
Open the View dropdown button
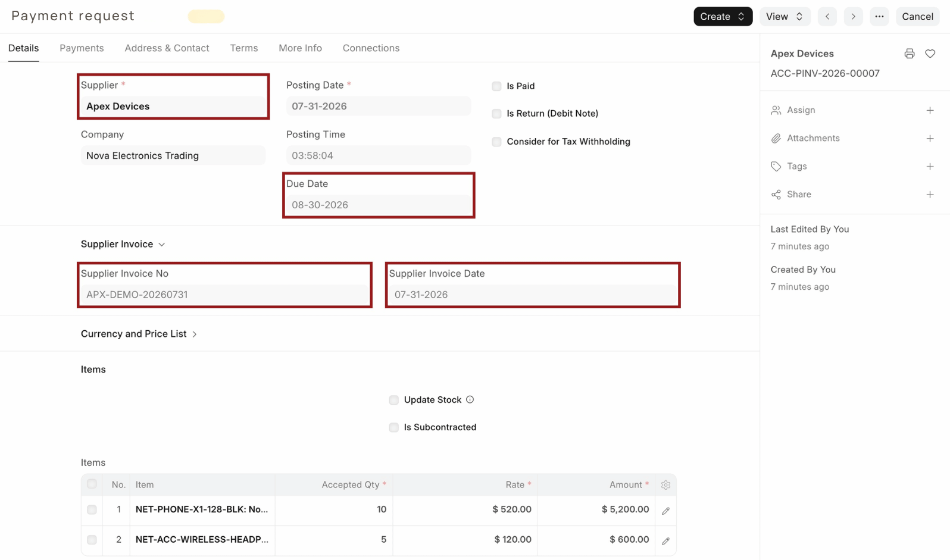[785, 17]
